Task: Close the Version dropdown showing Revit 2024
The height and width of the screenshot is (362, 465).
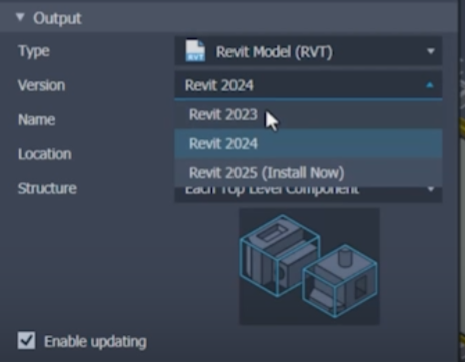Action: click(x=308, y=85)
